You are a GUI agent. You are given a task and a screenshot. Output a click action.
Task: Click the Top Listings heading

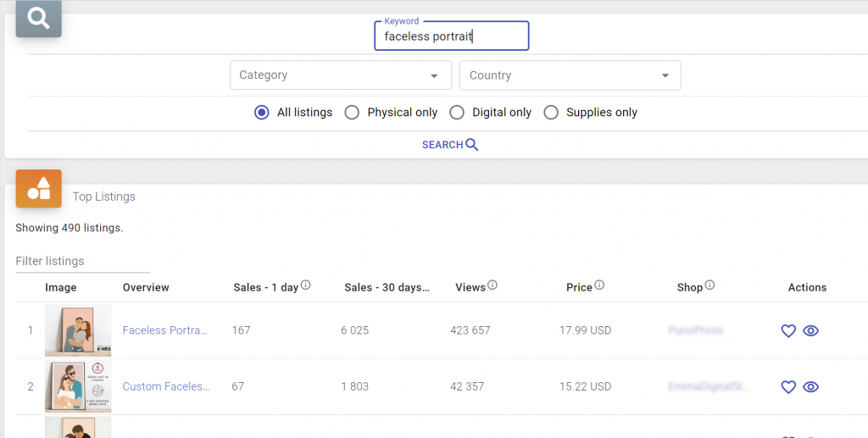(x=104, y=197)
